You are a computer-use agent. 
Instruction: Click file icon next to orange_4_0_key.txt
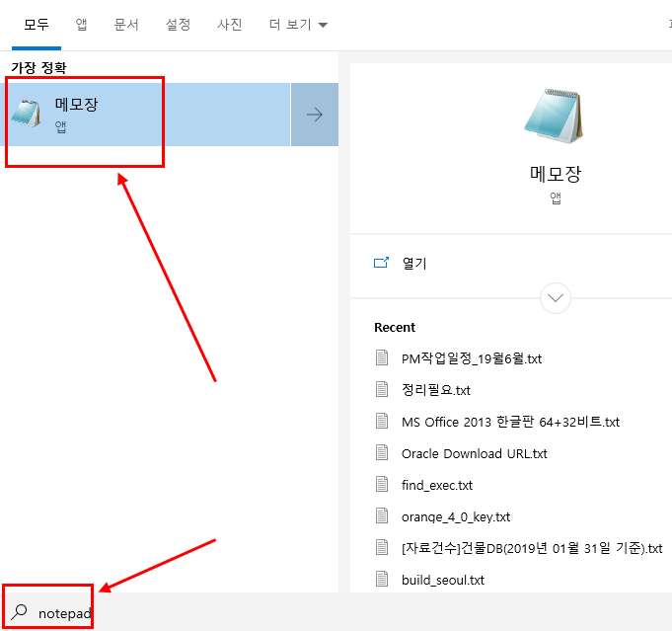[x=382, y=516]
